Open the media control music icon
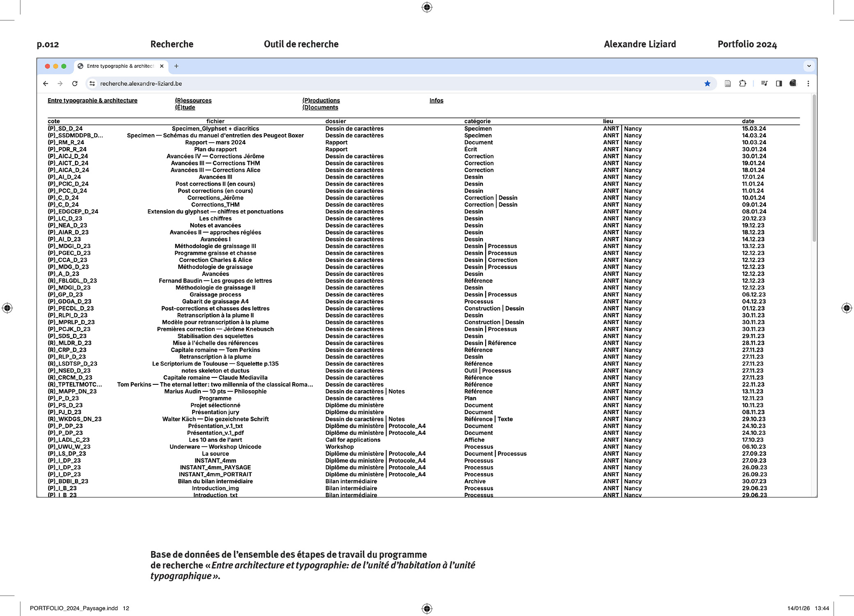 (x=764, y=83)
